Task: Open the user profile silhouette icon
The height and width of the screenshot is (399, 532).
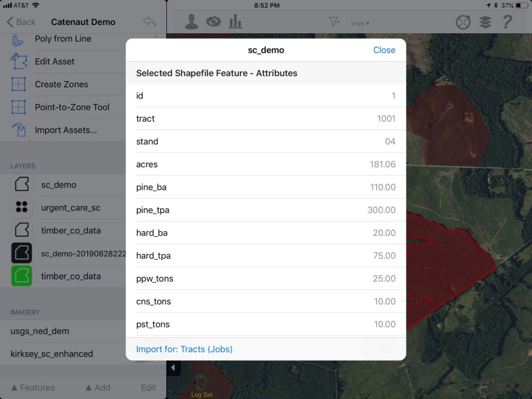Action: 191,22
